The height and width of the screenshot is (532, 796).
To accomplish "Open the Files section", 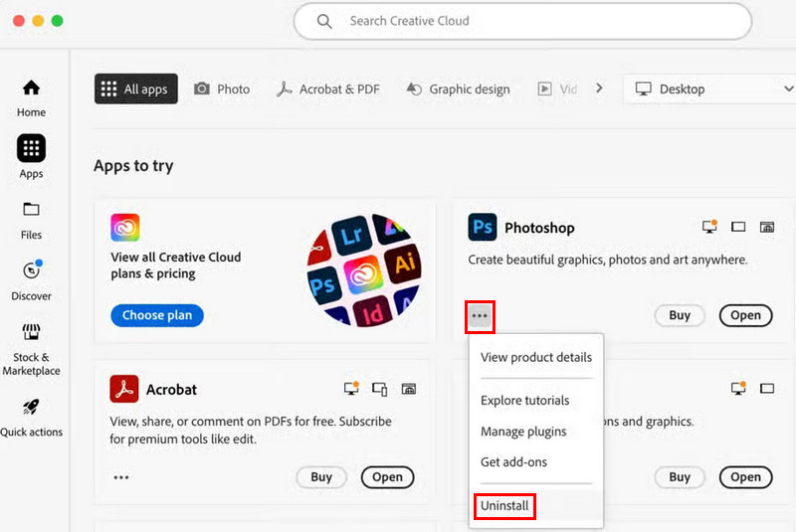I will (31, 221).
